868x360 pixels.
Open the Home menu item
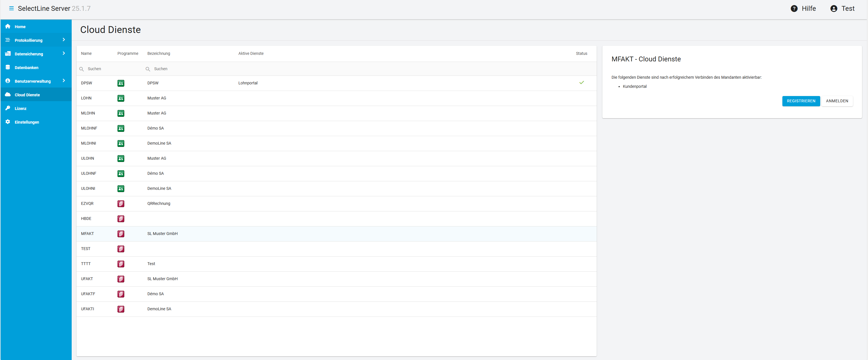pyautogui.click(x=36, y=27)
